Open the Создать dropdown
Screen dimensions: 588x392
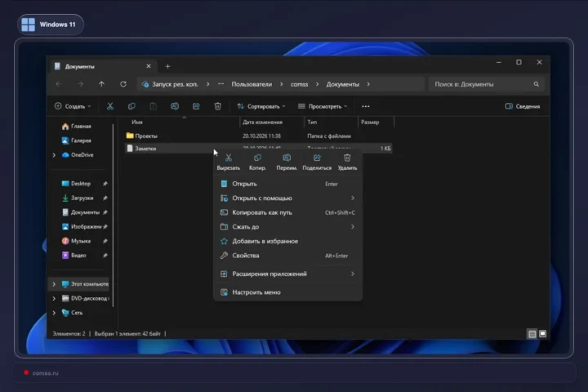click(x=73, y=106)
